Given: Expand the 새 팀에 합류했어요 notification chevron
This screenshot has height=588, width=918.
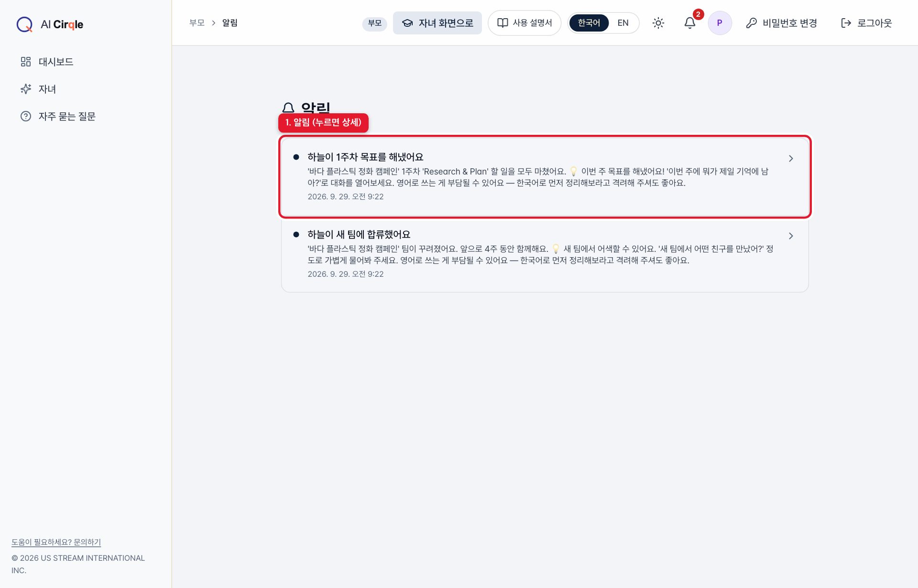Looking at the screenshot, I should 791,236.
